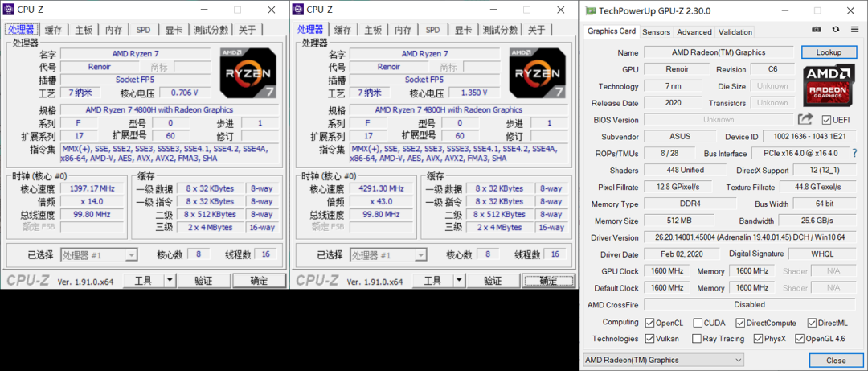The image size is (868, 371).
Task: Open the Advanced tab in GPU-Z
Action: 694,31
